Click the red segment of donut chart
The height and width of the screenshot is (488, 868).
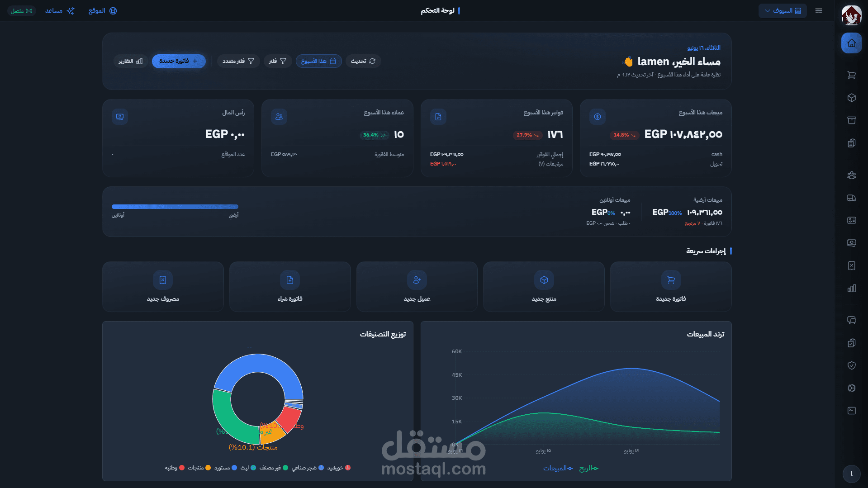click(289, 418)
